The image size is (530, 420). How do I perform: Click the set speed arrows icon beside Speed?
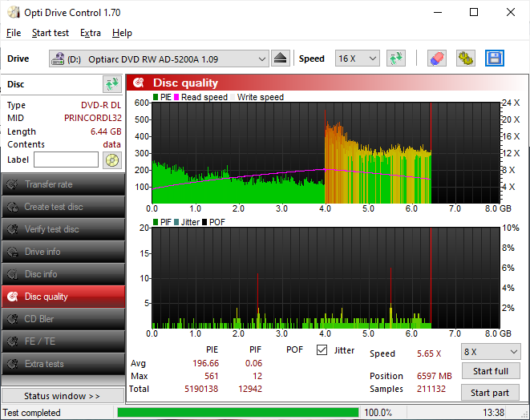click(396, 59)
